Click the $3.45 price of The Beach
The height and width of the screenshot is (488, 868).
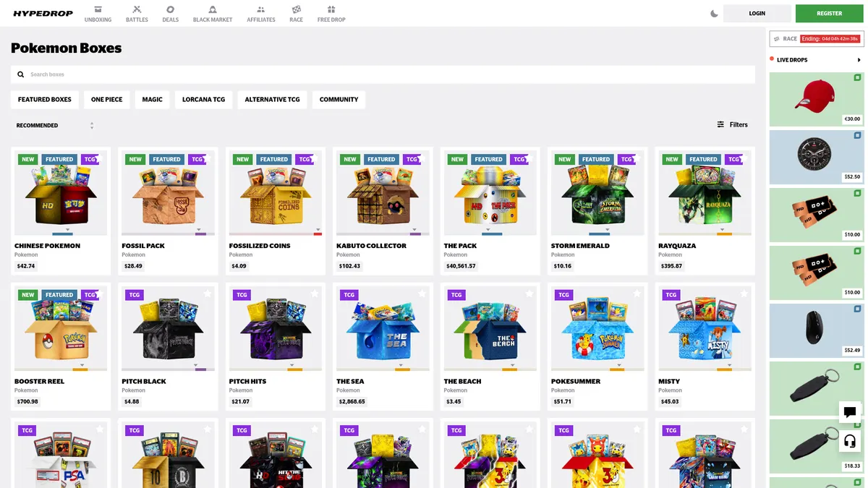pos(454,401)
